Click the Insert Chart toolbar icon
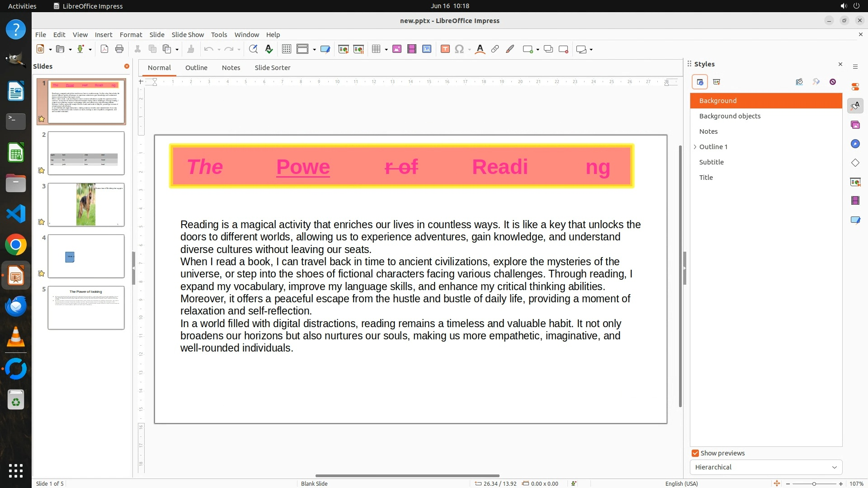 click(427, 49)
